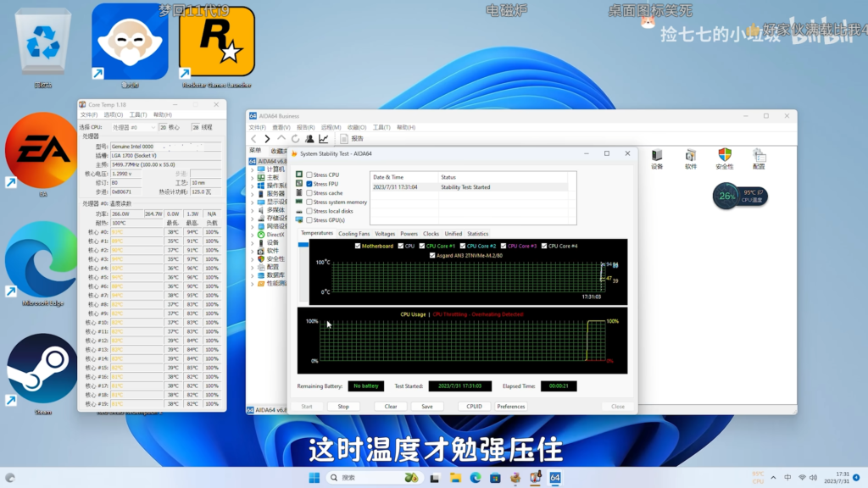This screenshot has height=488, width=868.
Task: Open the 设备 icon in AIDA64 main pane
Action: click(657, 158)
